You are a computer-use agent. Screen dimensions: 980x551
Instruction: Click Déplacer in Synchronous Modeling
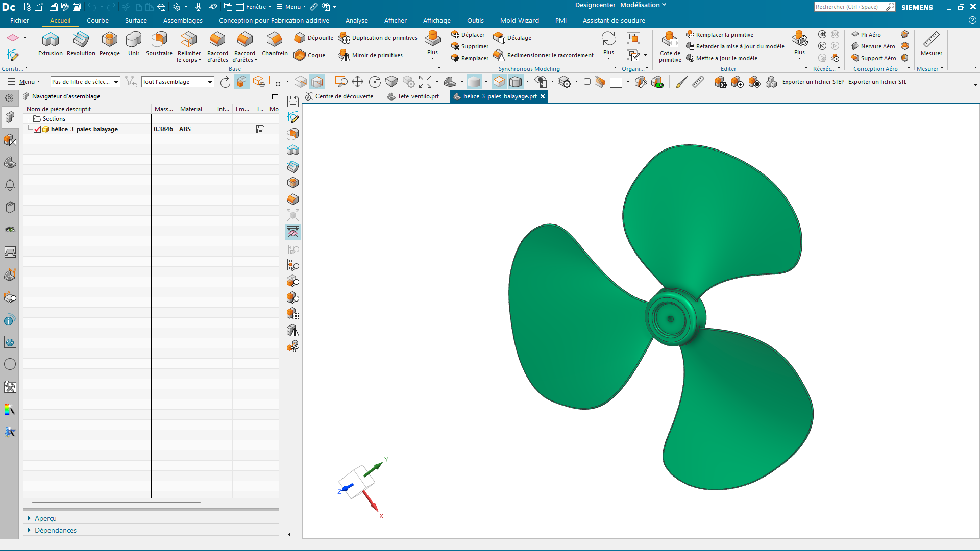[468, 35]
